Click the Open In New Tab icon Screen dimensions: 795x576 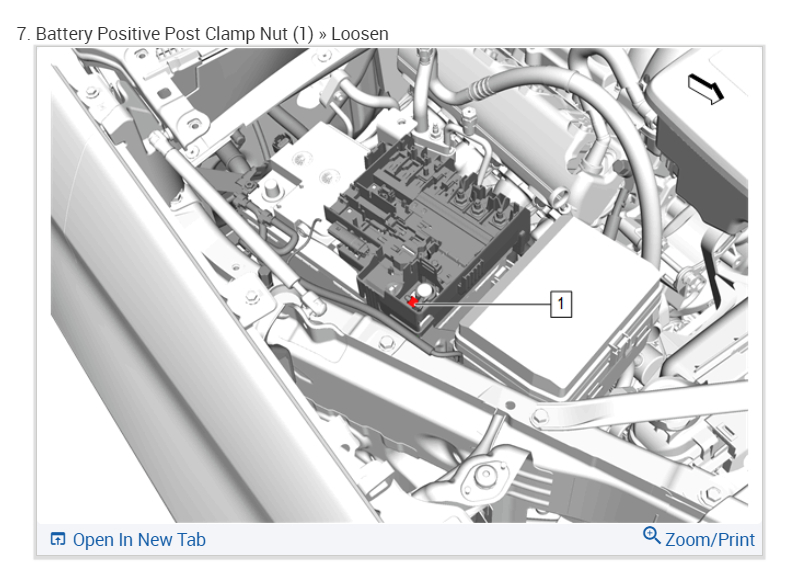pos(58,539)
